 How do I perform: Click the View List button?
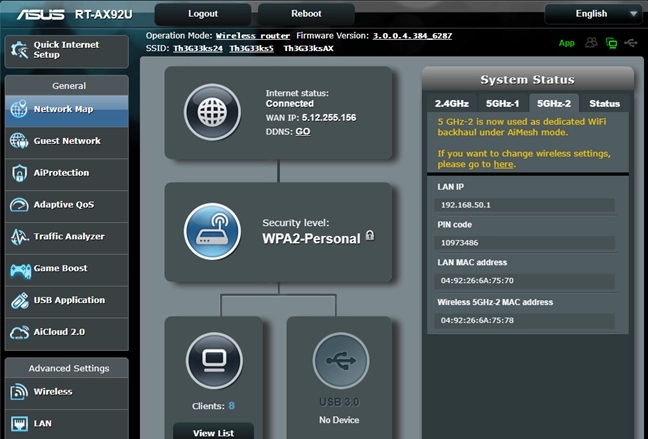(213, 432)
